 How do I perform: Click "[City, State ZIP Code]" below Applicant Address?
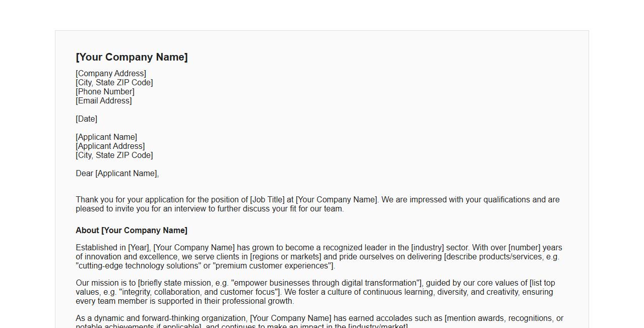114,155
